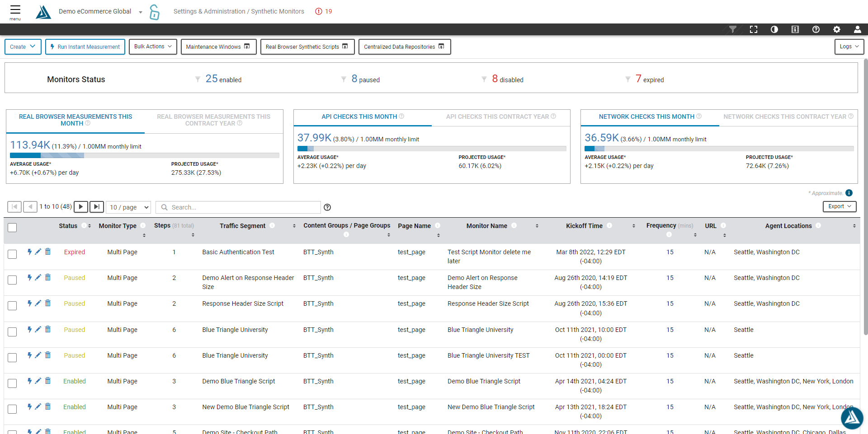The image size is (868, 434).
Task: Open the help question mark icon
Action: click(816, 29)
